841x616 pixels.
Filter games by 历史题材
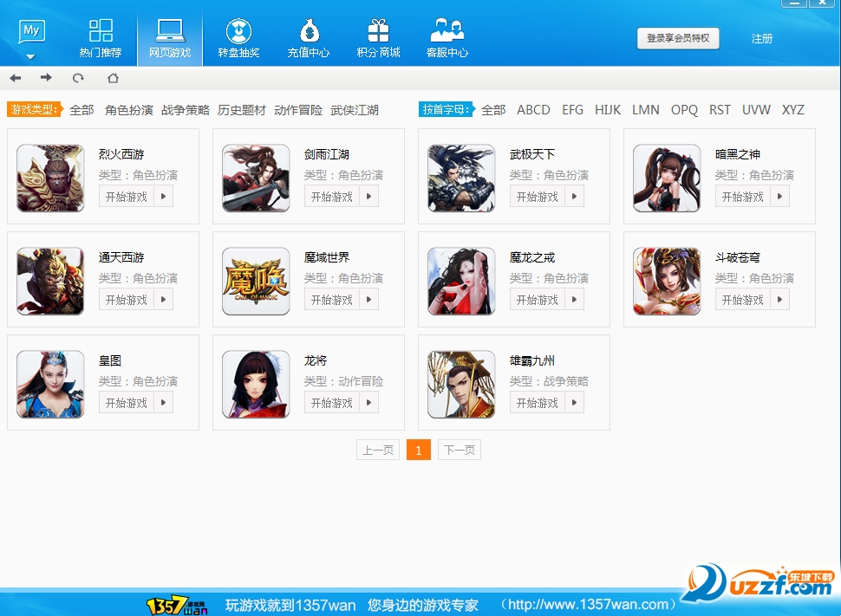241,110
